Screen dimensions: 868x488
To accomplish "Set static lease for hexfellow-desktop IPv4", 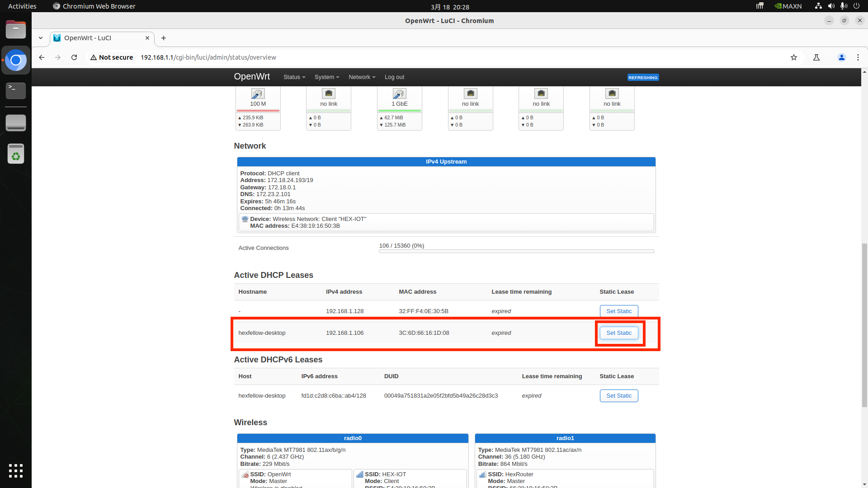I will click(618, 333).
